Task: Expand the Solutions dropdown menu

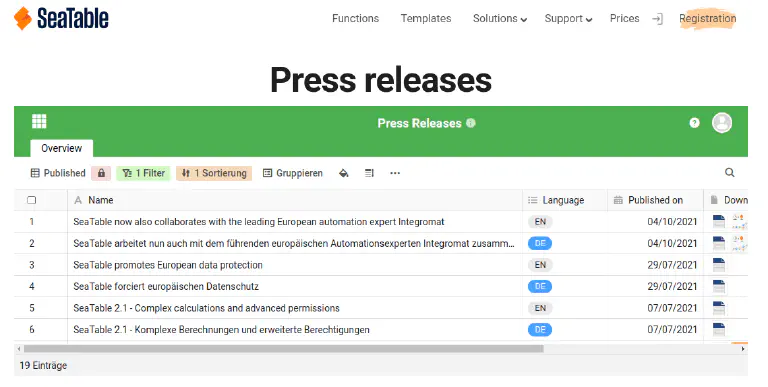Action: [500, 19]
